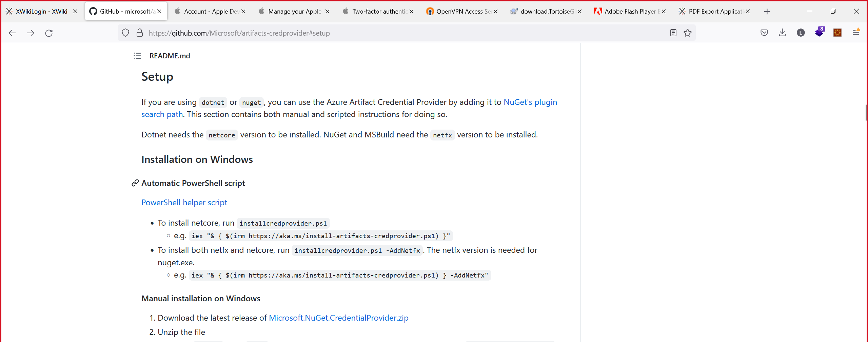Restore down the Firefox window
The width and height of the screenshot is (868, 342).
[x=833, y=11]
